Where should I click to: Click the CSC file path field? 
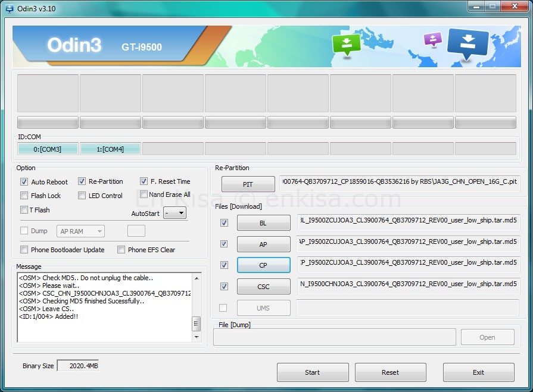pyautogui.click(x=408, y=286)
